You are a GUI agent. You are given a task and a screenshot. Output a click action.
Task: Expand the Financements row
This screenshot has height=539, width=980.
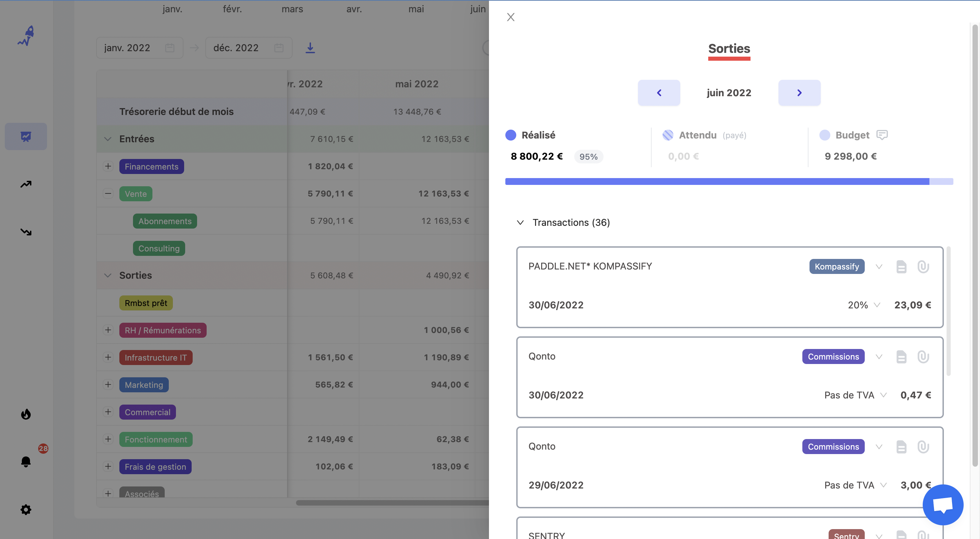[x=108, y=166]
